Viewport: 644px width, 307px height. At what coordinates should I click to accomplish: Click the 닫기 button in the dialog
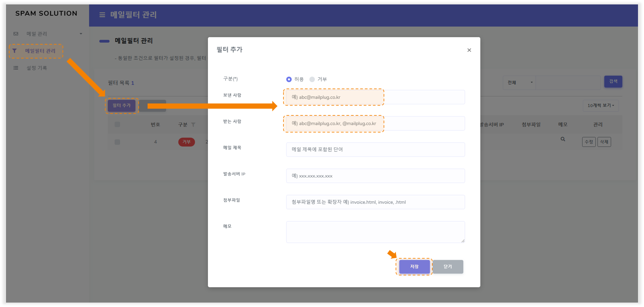coord(448,267)
